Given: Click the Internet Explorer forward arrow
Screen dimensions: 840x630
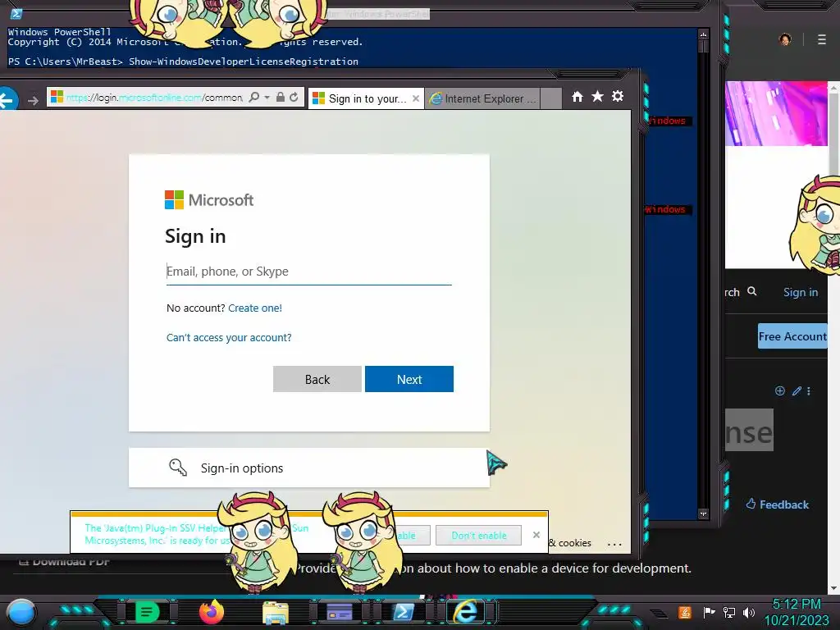Looking at the screenshot, I should click(33, 100).
